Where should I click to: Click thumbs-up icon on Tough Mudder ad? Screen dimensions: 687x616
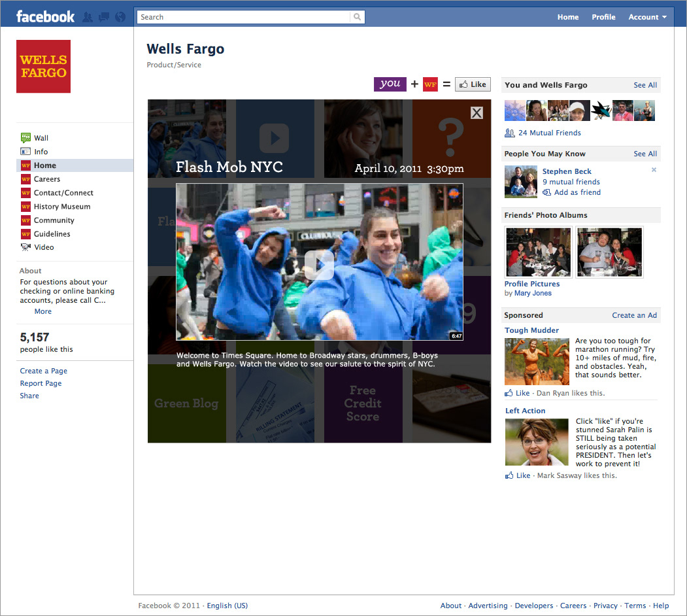pos(509,393)
